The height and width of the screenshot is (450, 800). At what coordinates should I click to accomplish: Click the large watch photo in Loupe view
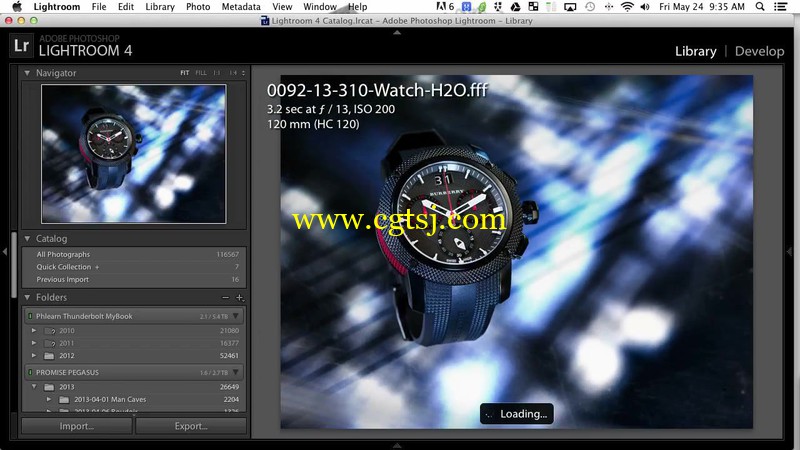[x=516, y=252]
